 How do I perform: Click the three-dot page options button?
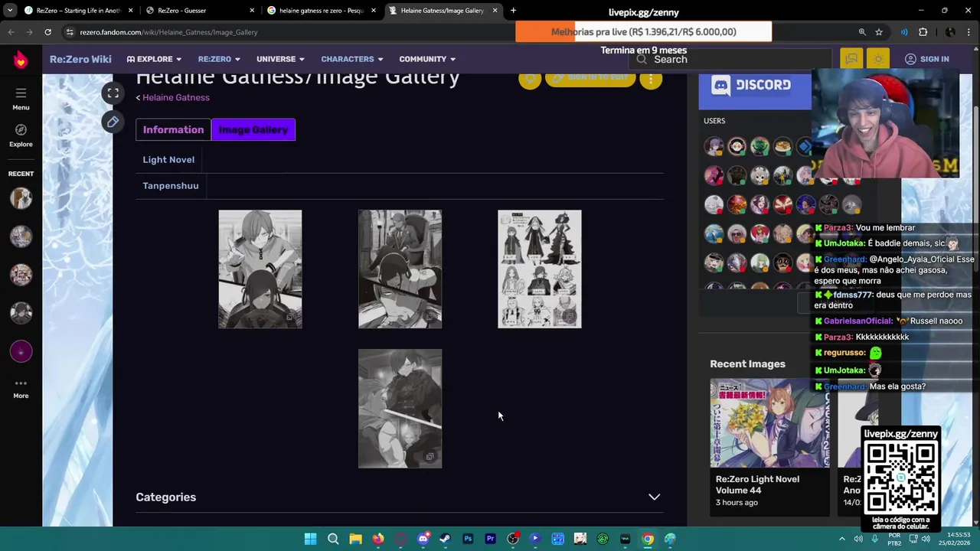tap(650, 79)
